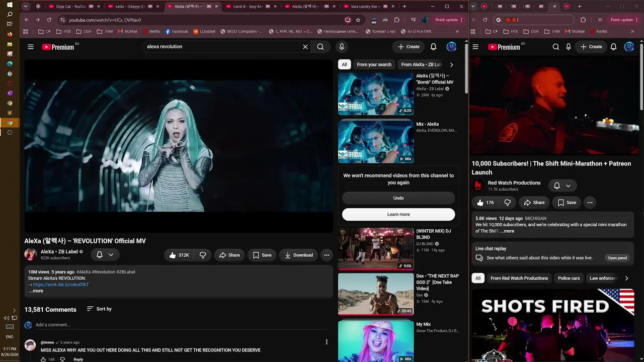Viewport: 644px width, 362px height.
Task: Click the search magnifier beside 'alexa revolution'
Action: (320, 47)
